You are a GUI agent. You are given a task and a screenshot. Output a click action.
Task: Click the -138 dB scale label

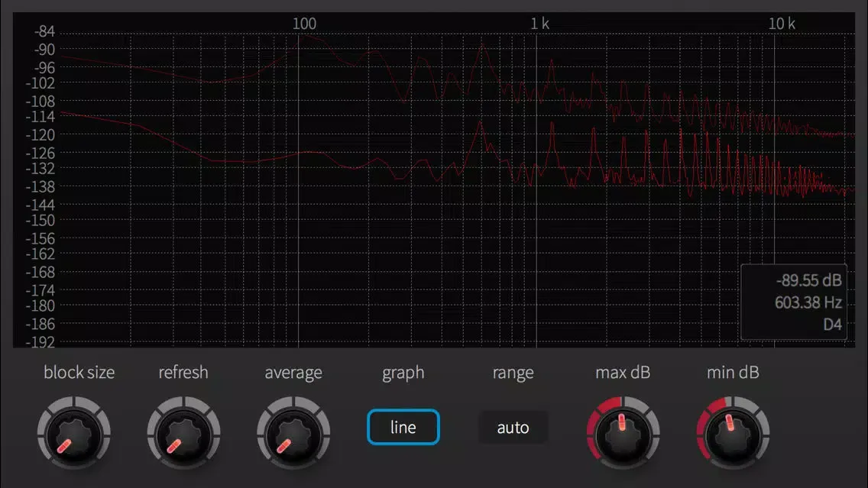coord(40,187)
